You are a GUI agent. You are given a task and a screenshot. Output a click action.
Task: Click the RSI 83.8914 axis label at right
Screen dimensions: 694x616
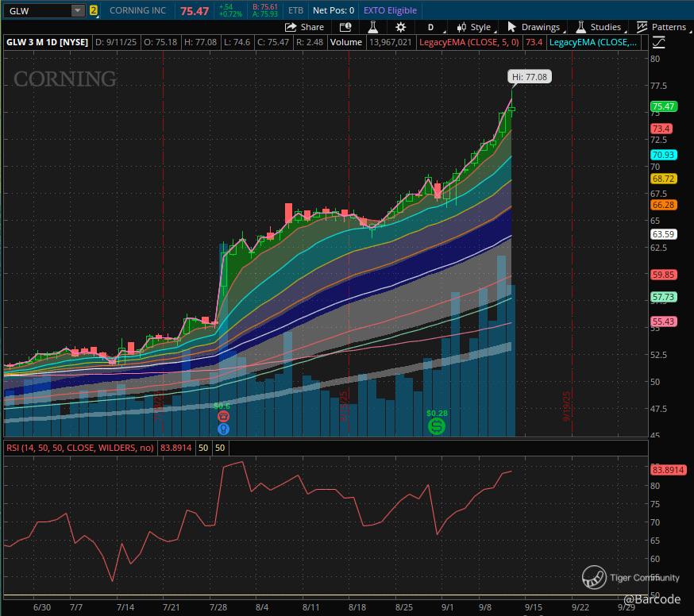click(x=668, y=469)
